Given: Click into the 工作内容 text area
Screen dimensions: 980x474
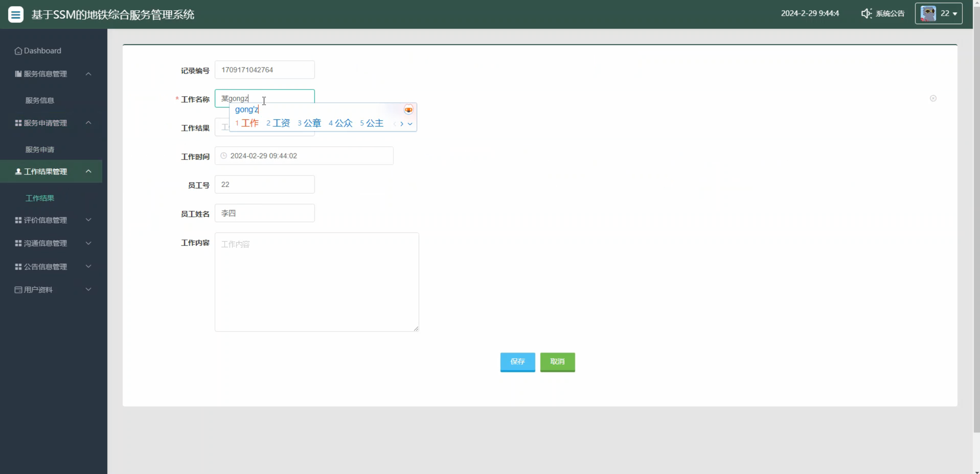Looking at the screenshot, I should 316,282.
